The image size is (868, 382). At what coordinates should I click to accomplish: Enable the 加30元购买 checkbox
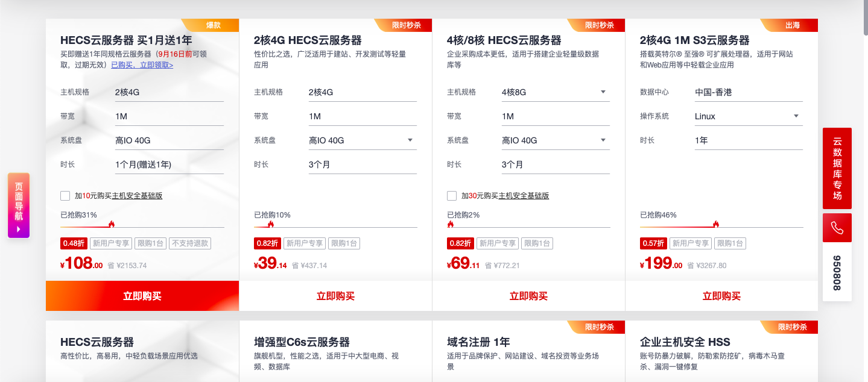pos(452,196)
